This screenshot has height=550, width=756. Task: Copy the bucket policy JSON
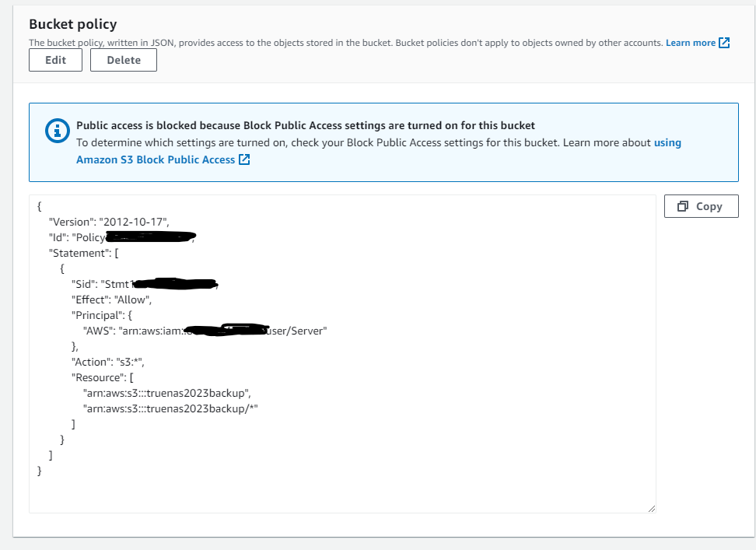701,206
